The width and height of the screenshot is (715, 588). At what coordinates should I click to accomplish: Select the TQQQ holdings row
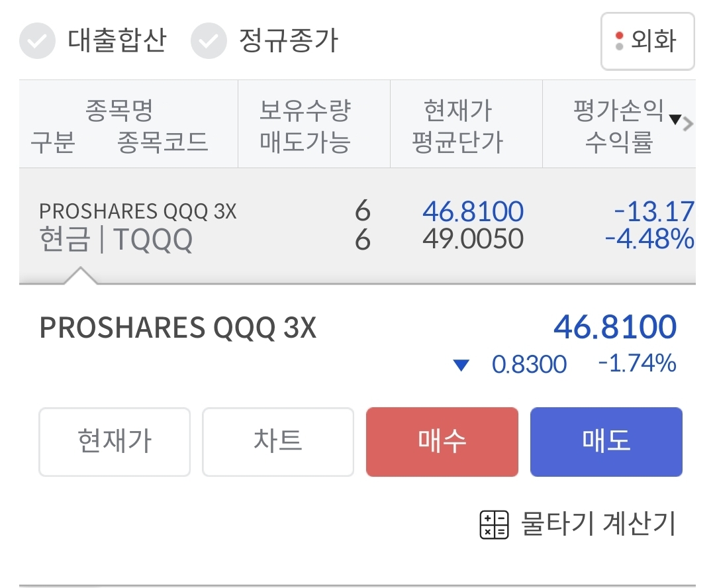265,225
